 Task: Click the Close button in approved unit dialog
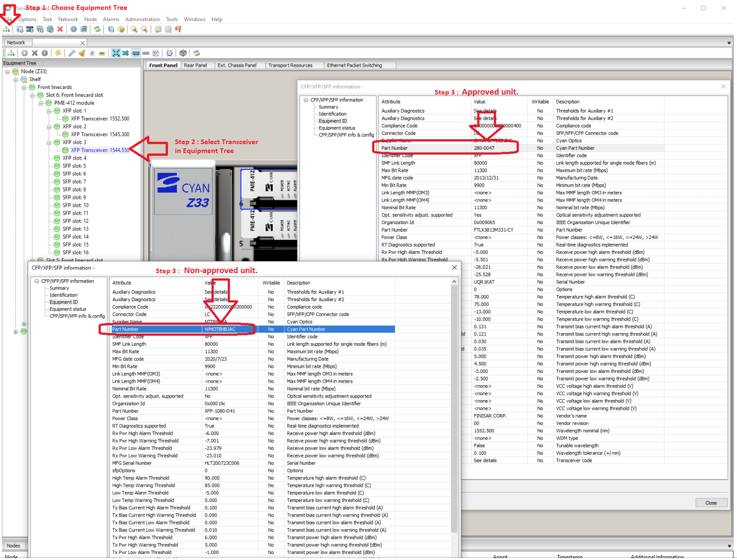(711, 503)
